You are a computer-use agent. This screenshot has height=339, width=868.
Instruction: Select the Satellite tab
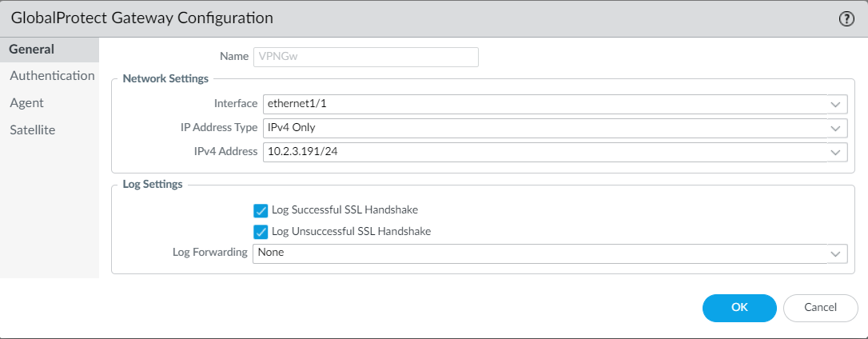pyautogui.click(x=33, y=130)
